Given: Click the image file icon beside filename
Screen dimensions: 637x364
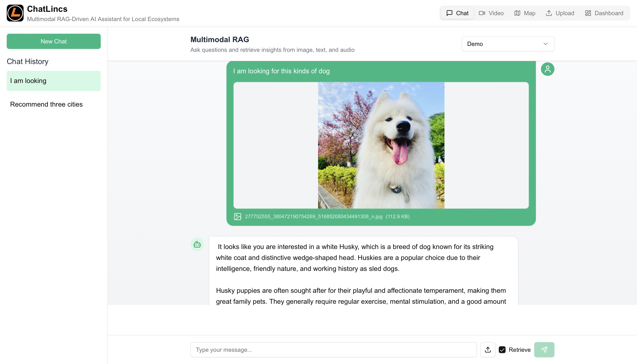Looking at the screenshot, I should [x=237, y=217].
